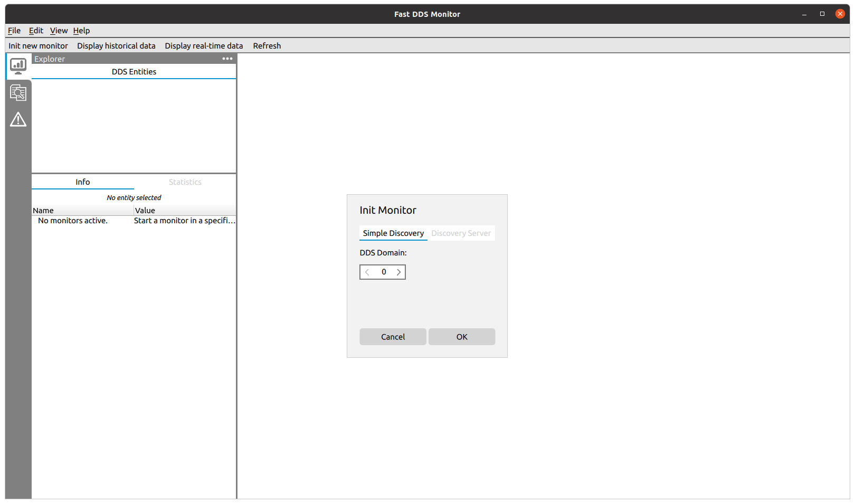Select the 'No monitors active.' row

134,221
